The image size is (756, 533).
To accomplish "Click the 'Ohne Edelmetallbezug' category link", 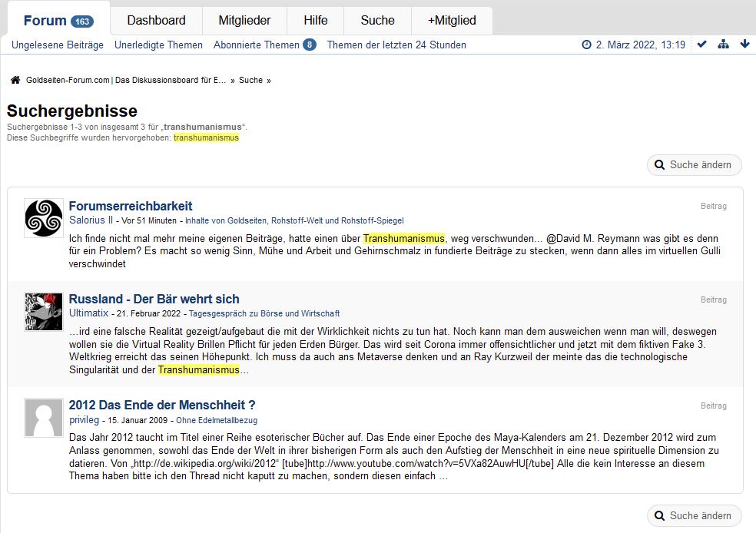I will click(x=217, y=420).
